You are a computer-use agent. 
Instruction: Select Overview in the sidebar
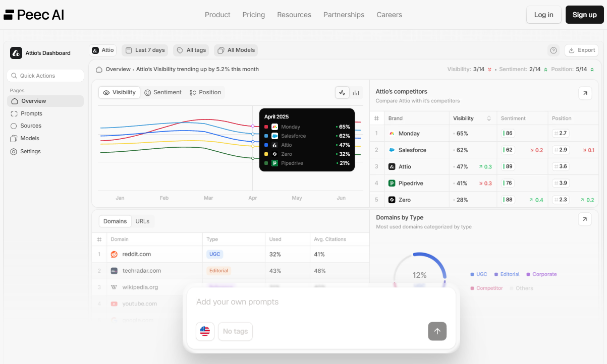[45, 101]
